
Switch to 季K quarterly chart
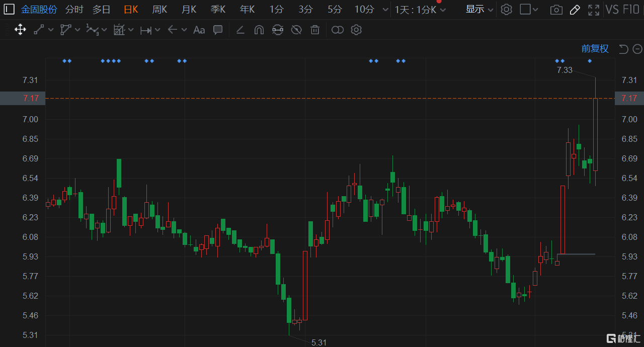[x=218, y=9]
